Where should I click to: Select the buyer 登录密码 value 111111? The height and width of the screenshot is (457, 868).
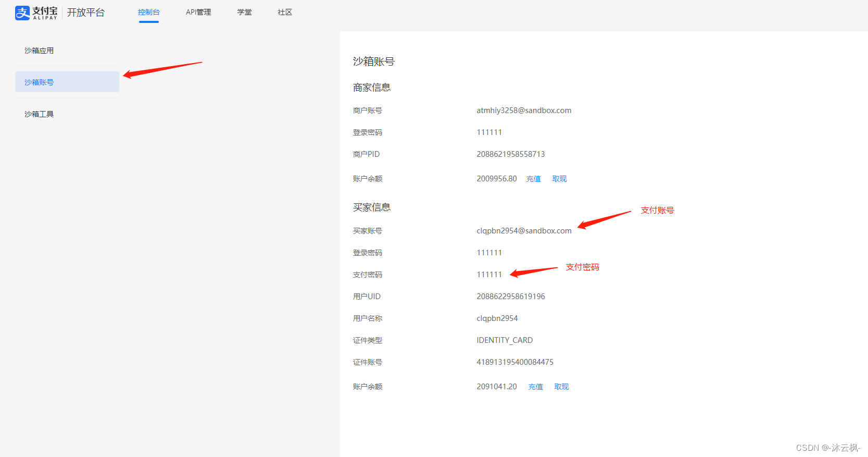489,253
